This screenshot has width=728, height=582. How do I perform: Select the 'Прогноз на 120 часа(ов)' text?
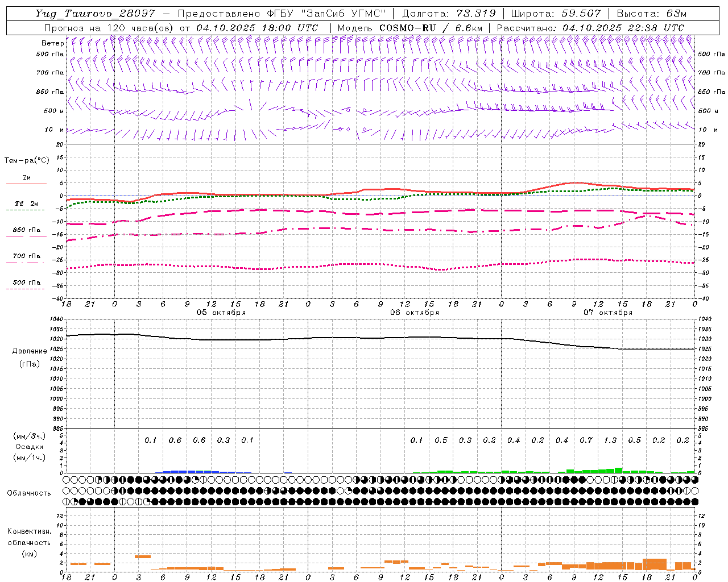[109, 28]
